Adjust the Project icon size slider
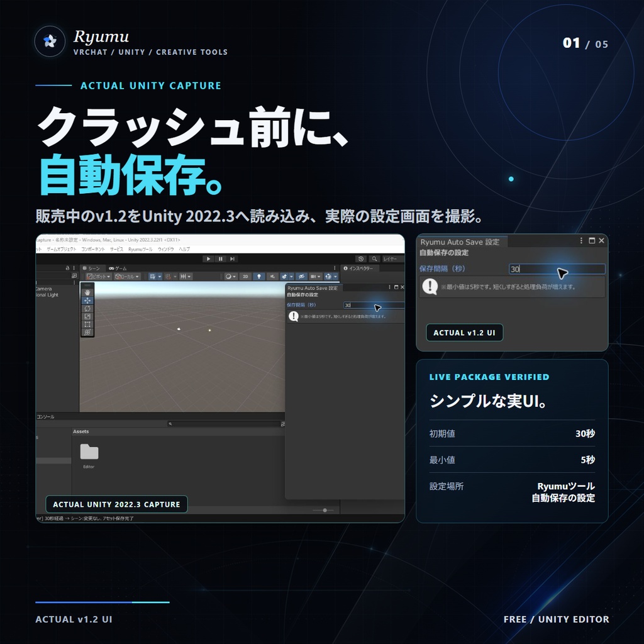Screen dimensions: 644x644 click(323, 510)
